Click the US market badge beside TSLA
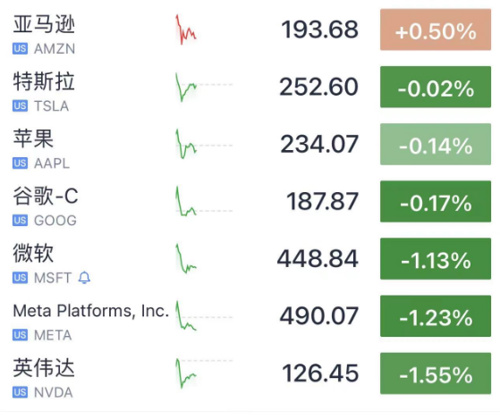500x419 pixels. (20, 106)
